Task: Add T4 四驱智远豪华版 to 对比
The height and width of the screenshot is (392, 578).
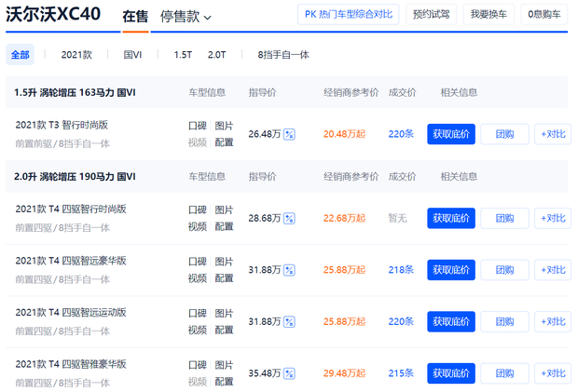Action: coord(553,270)
